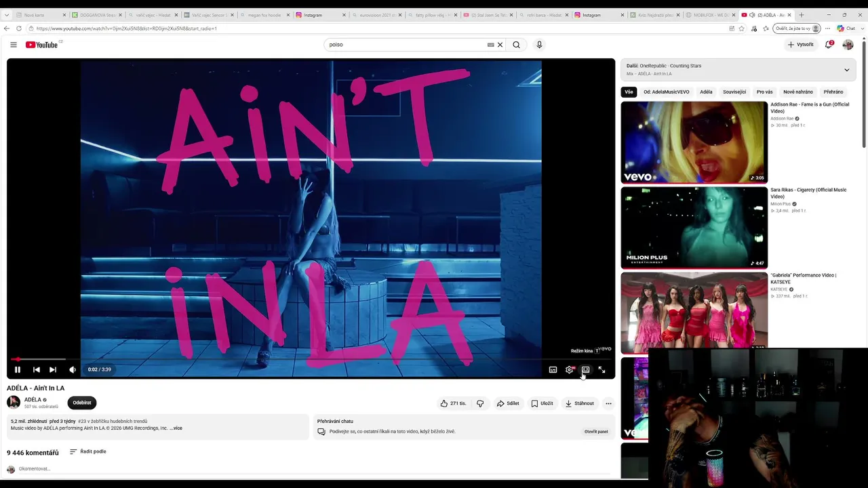Image resolution: width=868 pixels, height=488 pixels.
Task: Seek using the red video progress bar
Action: pyautogui.click(x=311, y=359)
